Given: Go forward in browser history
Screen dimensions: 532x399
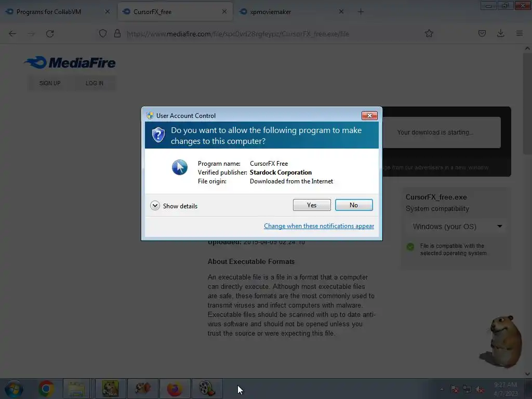Looking at the screenshot, I should click(31, 34).
